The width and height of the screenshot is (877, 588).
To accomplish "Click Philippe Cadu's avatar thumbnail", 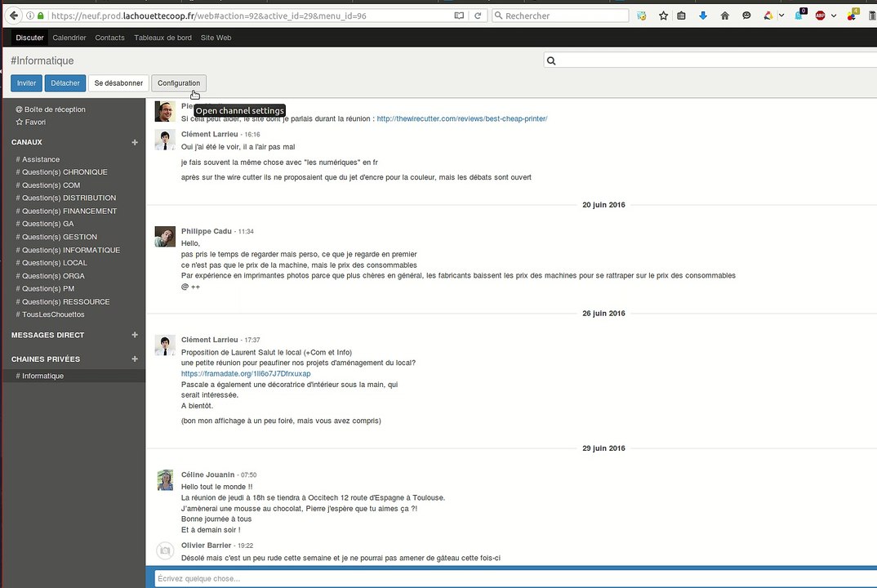I will [165, 237].
